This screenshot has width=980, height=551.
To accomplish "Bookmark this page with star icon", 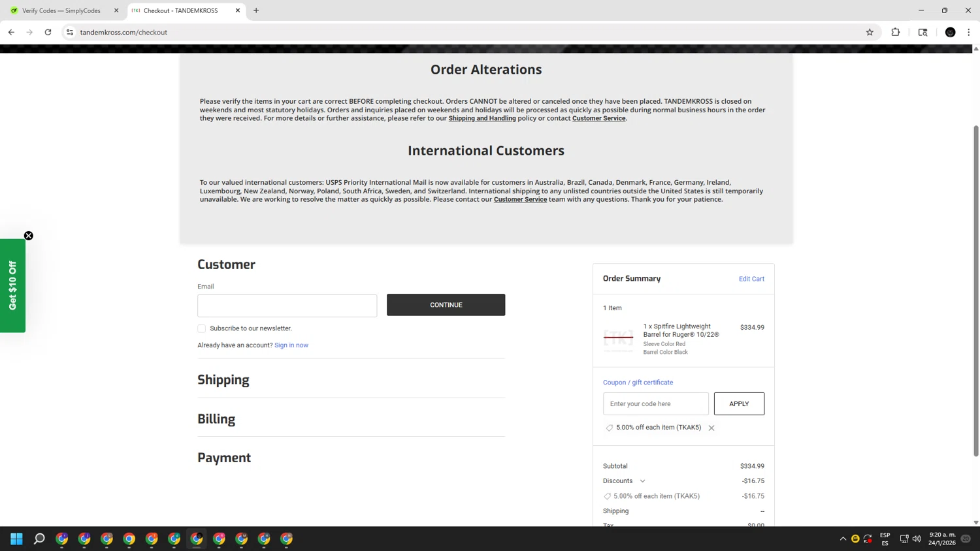I will click(870, 32).
